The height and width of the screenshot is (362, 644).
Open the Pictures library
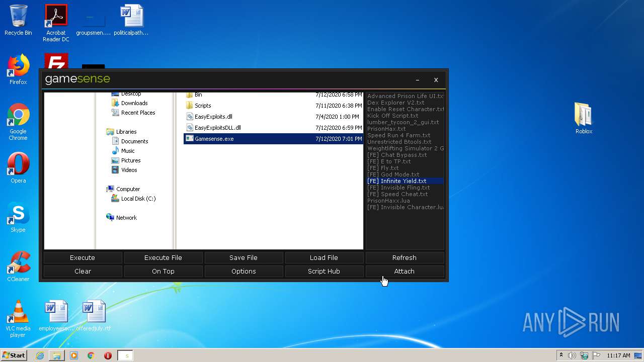click(126, 160)
